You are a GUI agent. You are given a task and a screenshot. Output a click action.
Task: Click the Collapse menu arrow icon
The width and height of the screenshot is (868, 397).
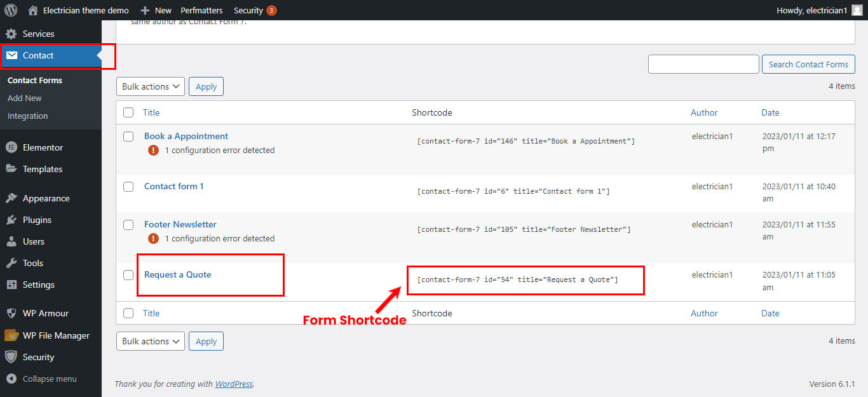click(x=11, y=379)
